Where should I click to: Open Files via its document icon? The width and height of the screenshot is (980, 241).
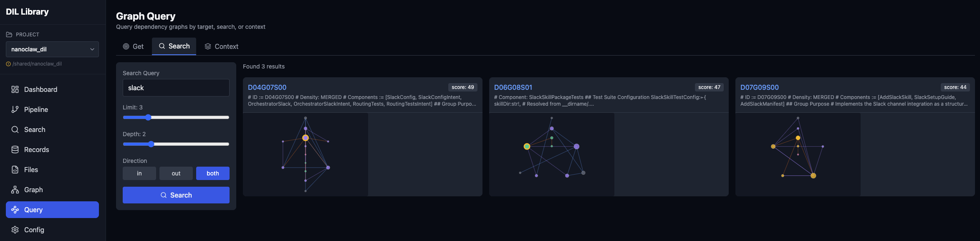click(15, 170)
